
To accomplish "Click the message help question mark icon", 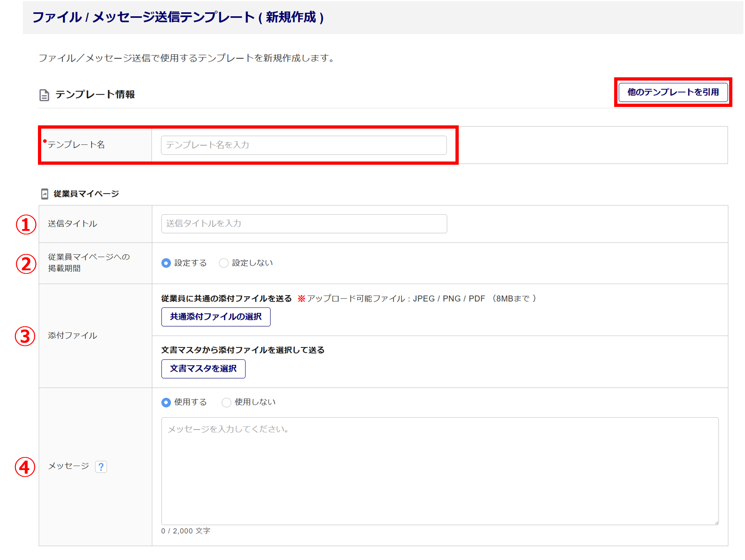I will tap(101, 467).
